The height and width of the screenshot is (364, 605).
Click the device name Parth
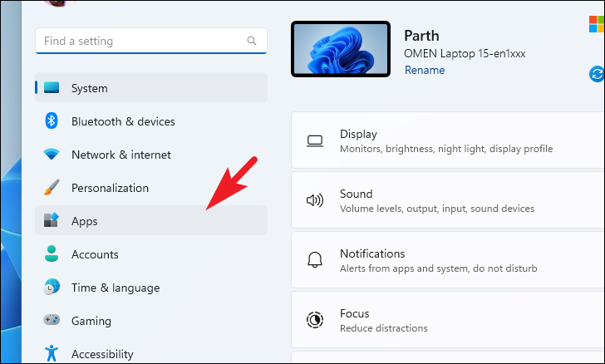tap(421, 36)
